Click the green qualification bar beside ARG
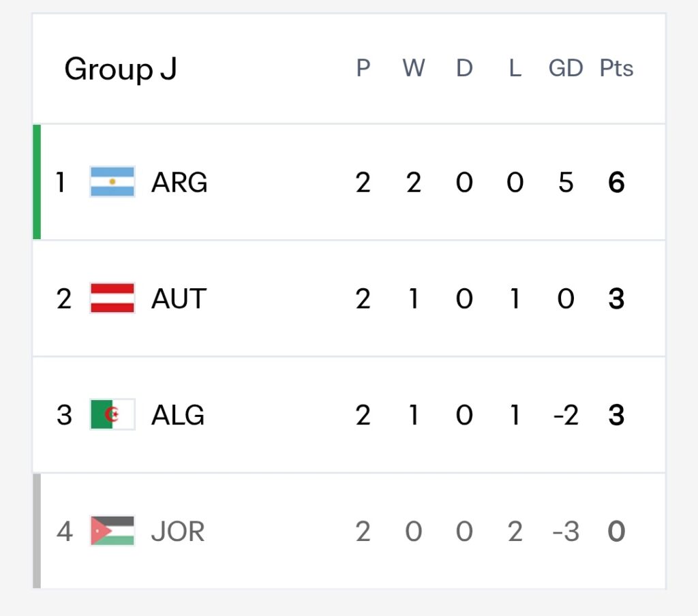The width and height of the screenshot is (698, 616). click(37, 181)
